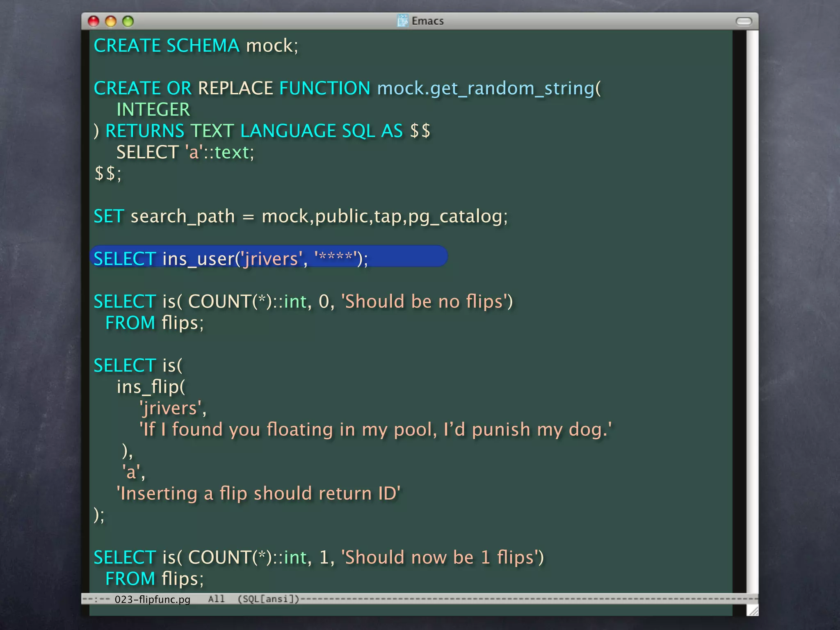The image size is (840, 630).
Task: Click the Emacs document icon in title bar
Action: point(403,21)
